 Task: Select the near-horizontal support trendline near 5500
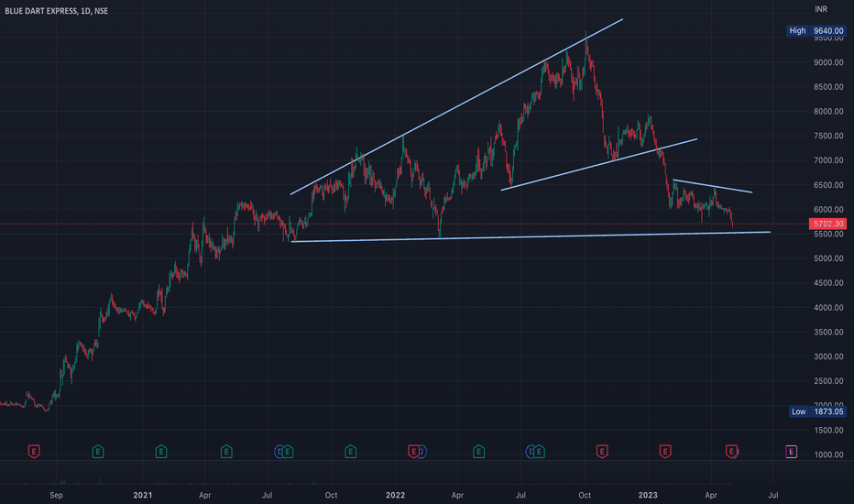pyautogui.click(x=531, y=237)
